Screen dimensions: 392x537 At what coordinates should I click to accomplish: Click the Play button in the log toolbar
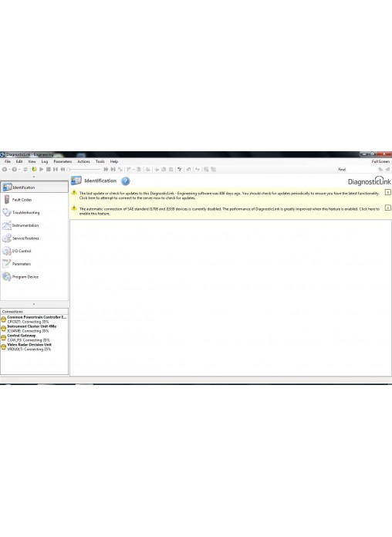coord(42,169)
